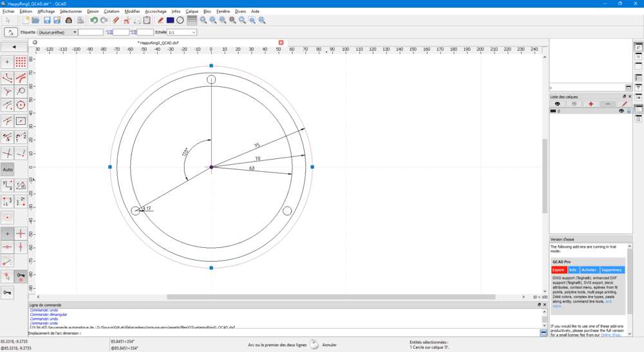Remove layer with minus button
This screenshot has height=352, width=644.
[x=607, y=104]
